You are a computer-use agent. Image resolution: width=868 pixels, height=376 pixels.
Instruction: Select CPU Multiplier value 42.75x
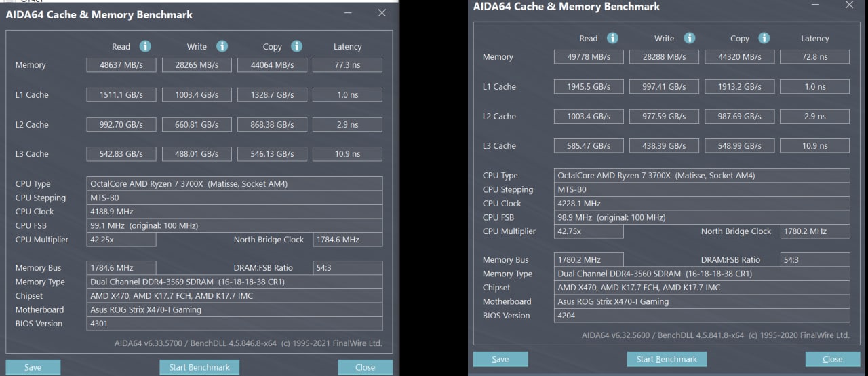(589, 231)
